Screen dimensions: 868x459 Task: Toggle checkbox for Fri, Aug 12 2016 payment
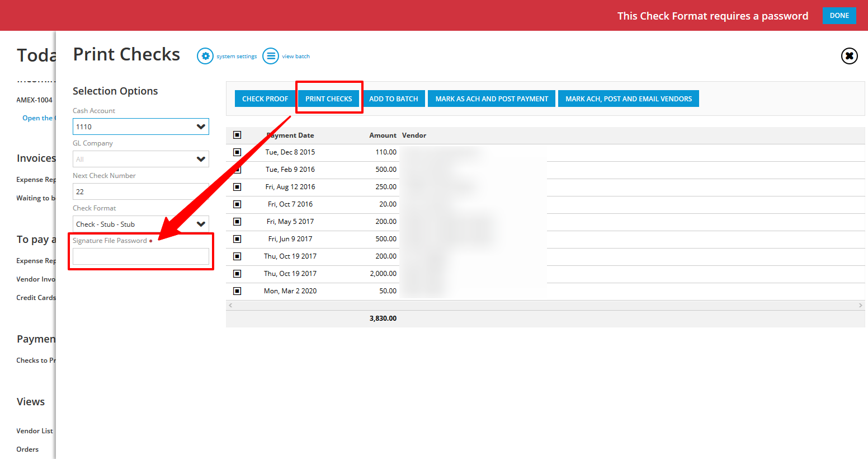point(237,187)
